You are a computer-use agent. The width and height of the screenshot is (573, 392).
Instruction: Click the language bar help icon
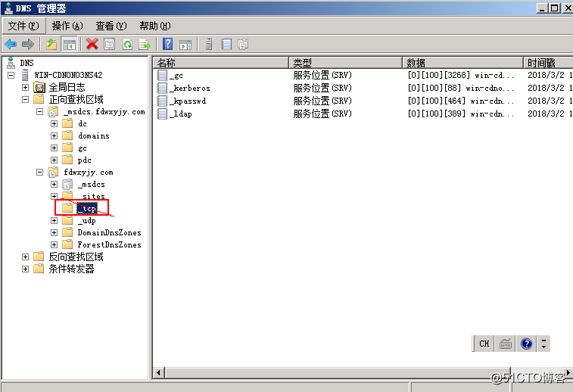(x=526, y=344)
